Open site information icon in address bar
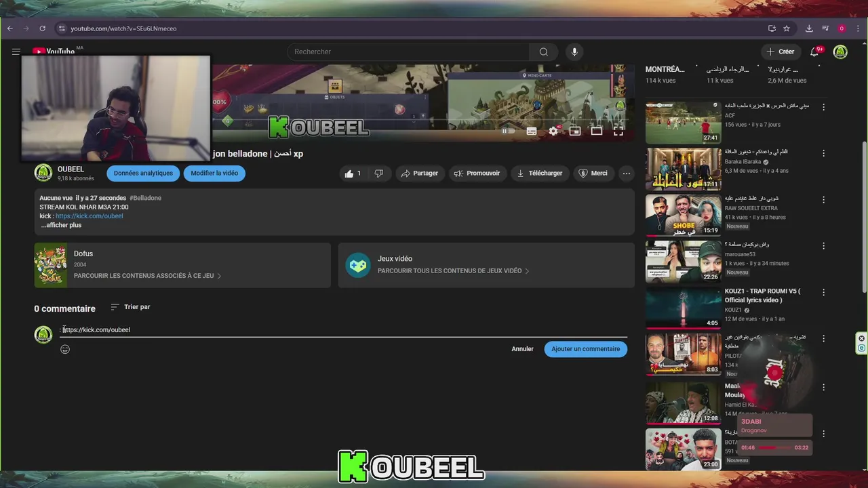Image resolution: width=868 pixels, height=488 pixels. tap(62, 28)
